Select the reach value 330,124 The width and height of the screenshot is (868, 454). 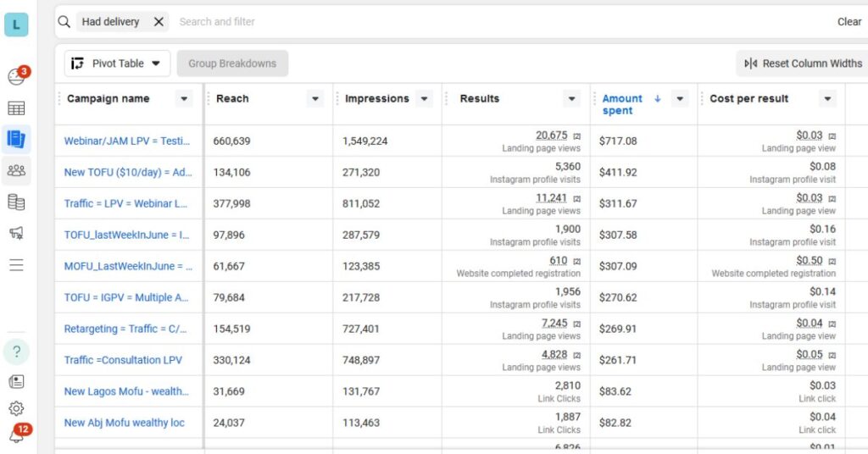(232, 360)
